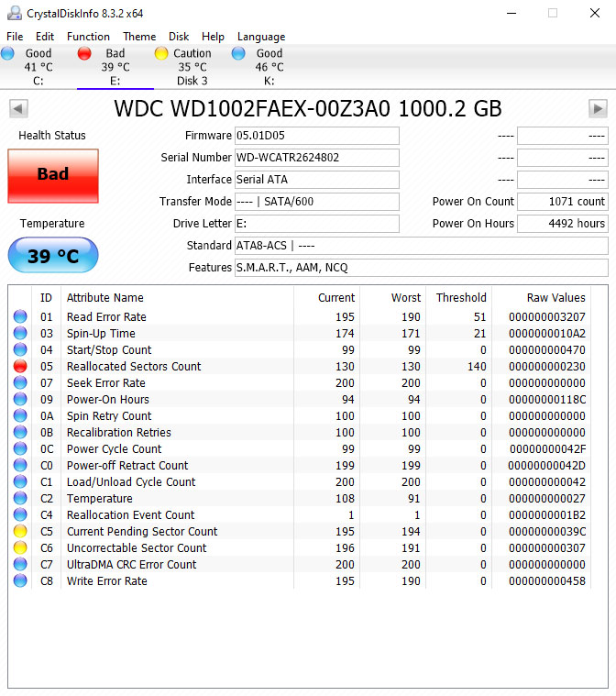This screenshot has height=696, width=616.
Task: Click the next disk arrow button
Action: tap(598, 109)
